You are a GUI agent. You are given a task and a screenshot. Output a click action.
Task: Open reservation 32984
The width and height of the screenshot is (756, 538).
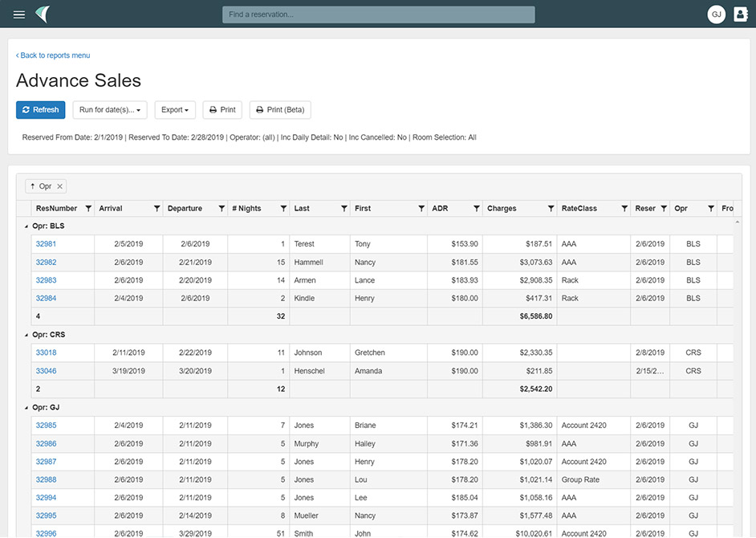[x=46, y=299]
